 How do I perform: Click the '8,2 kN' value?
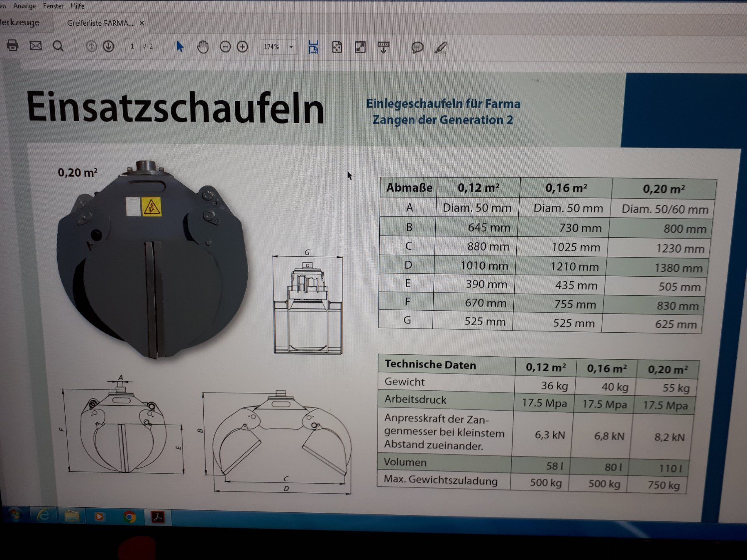tap(669, 437)
